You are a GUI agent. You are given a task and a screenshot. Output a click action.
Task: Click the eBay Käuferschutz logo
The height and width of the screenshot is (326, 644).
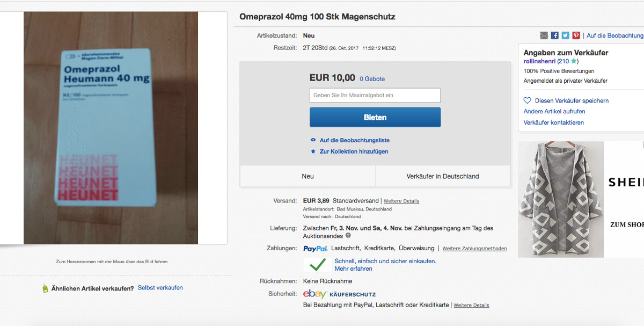click(339, 294)
